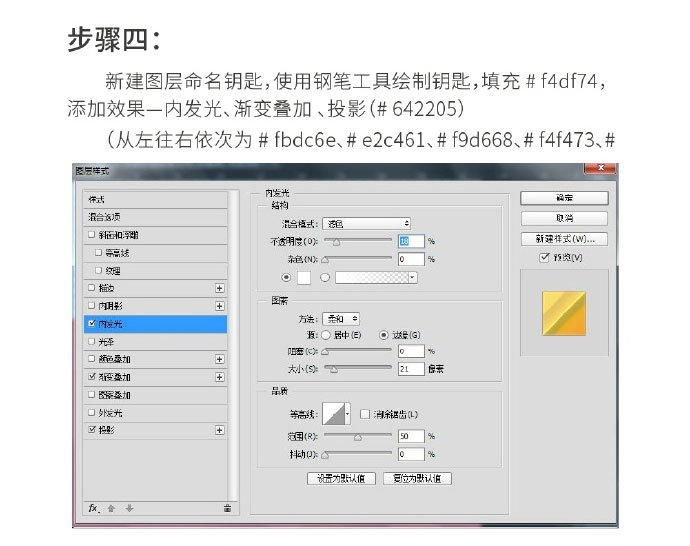This screenshot has height=546, width=690.
Task: Toggle the 预览(V) preview checkbox
Action: tap(544, 257)
